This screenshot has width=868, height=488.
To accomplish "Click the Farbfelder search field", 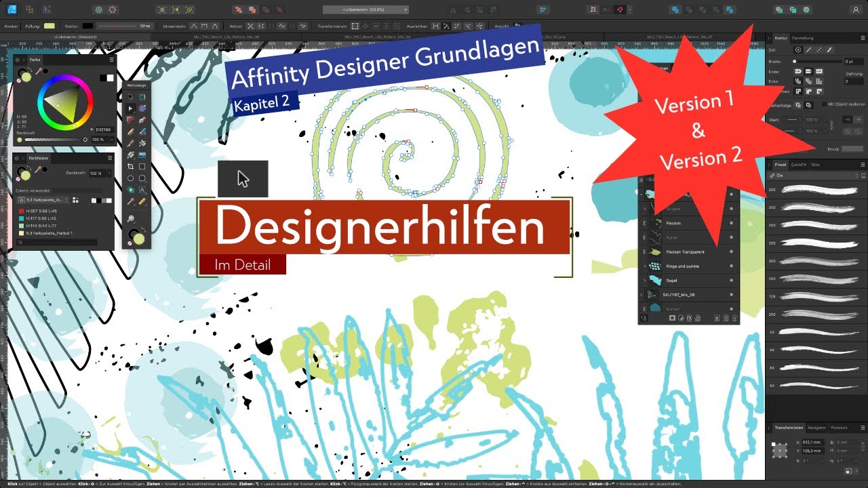I will (x=57, y=241).
